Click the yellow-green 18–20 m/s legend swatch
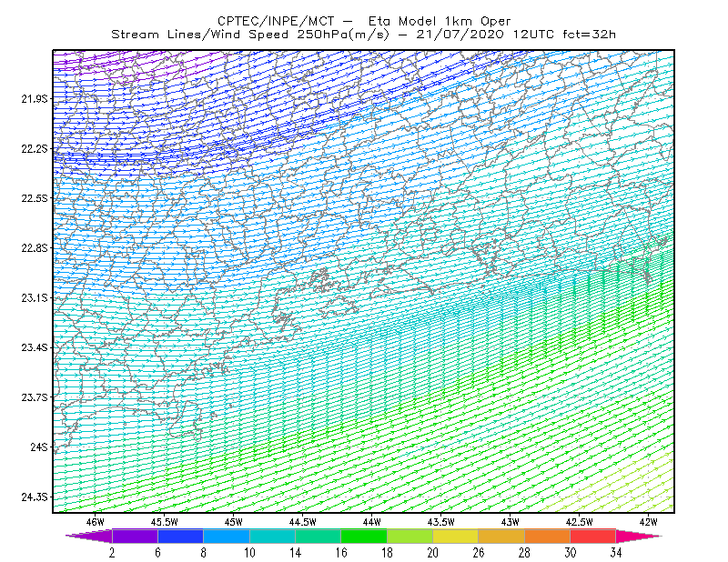Image resolution: width=728 pixels, height=562 pixels. (x=409, y=536)
